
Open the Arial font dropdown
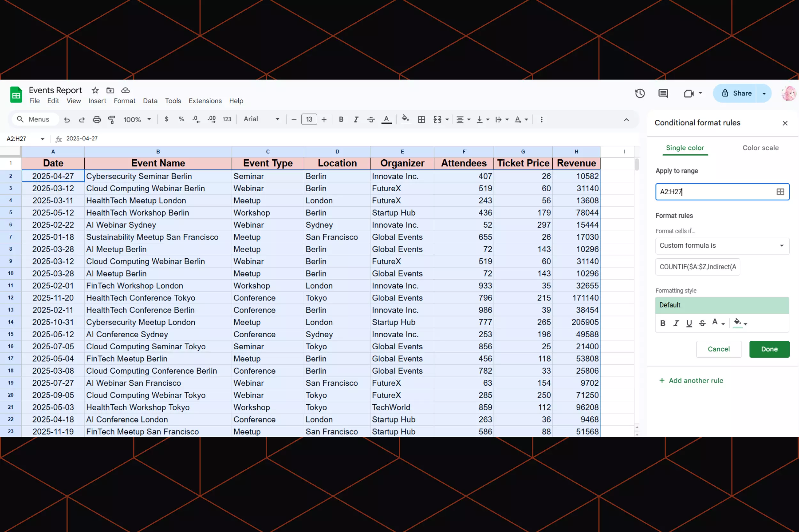point(261,119)
